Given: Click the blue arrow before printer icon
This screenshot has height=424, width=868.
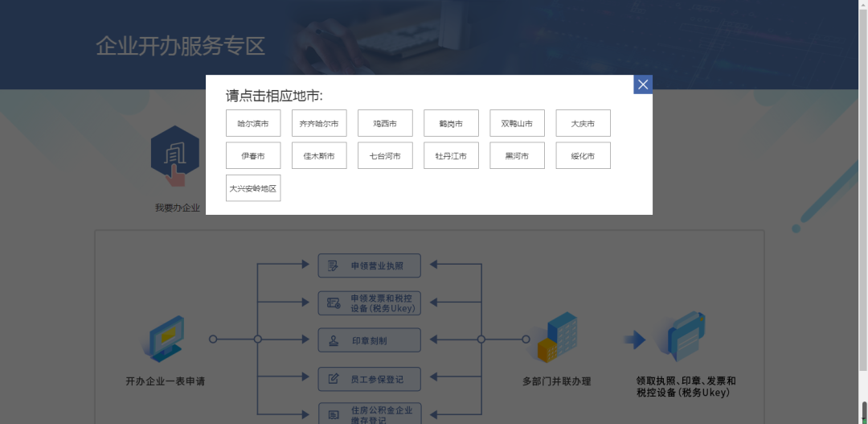Looking at the screenshot, I should pos(635,340).
